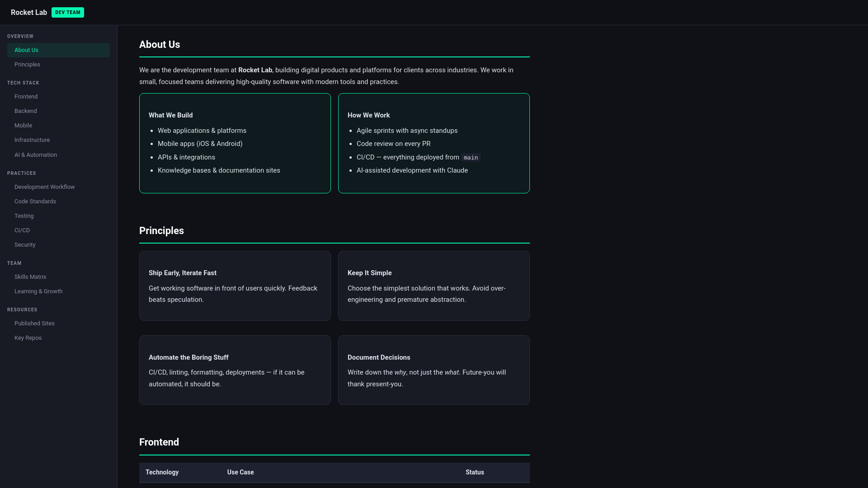
Task: Open Frontend in the Tech Stack section
Action: coord(58,97)
